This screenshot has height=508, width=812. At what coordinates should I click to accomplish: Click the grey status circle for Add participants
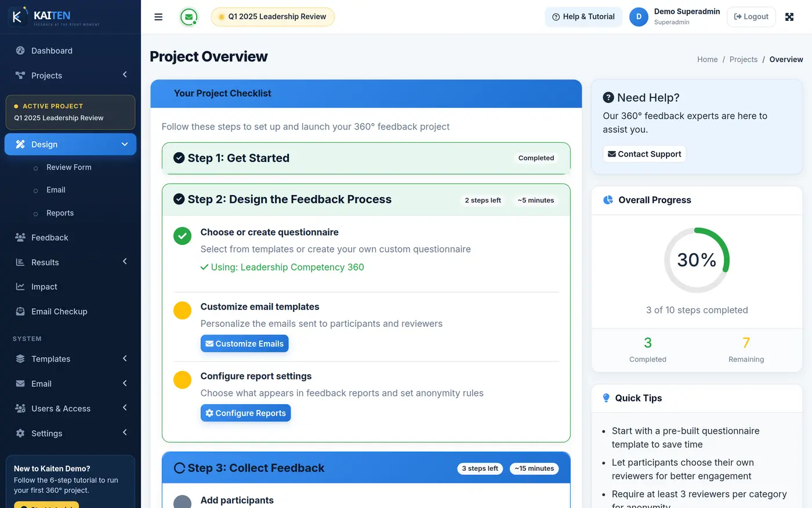coord(183,502)
